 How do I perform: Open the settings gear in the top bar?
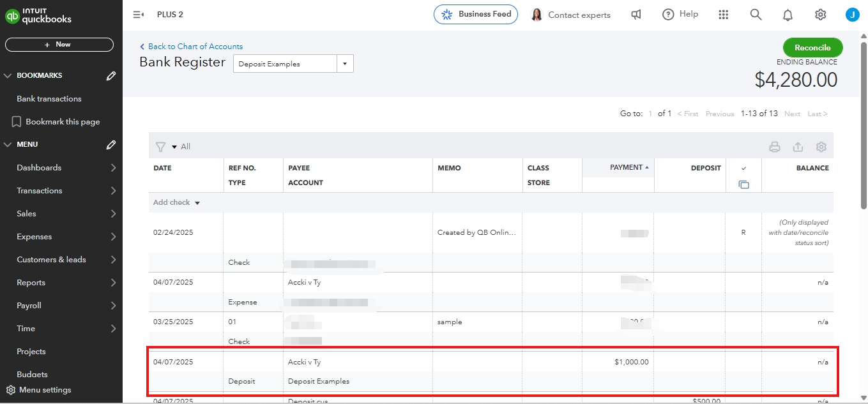[x=821, y=15]
